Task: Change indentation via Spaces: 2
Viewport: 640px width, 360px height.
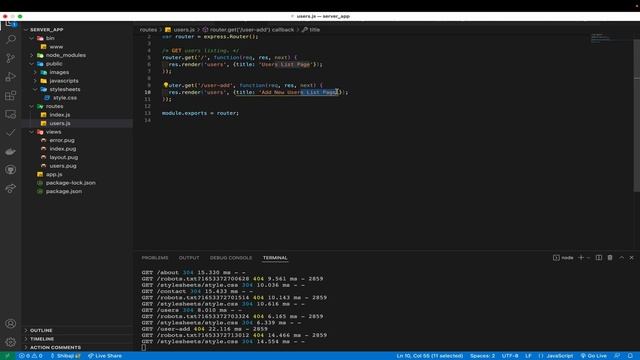Action: 482,356
